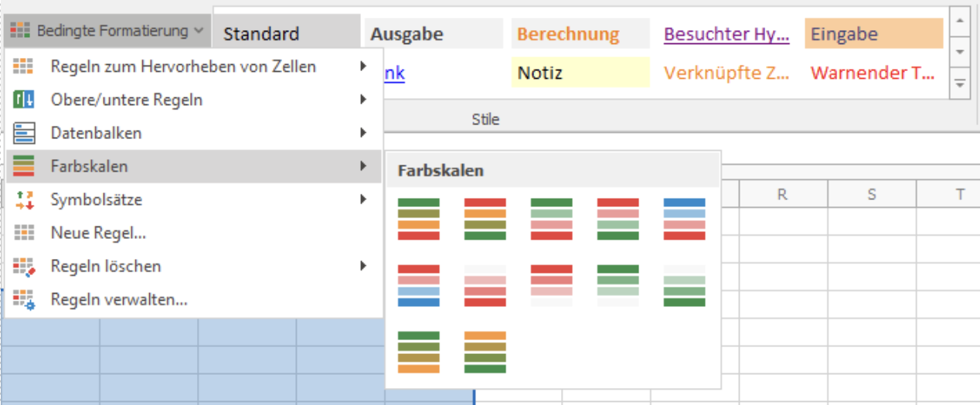This screenshot has height=405, width=980.
Task: Expand the full cell styles gallery
Action: coord(960,83)
